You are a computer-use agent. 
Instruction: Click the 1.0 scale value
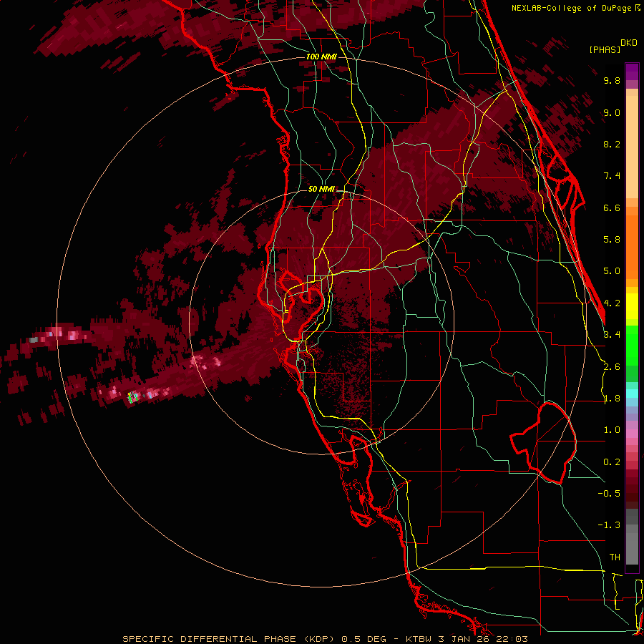point(612,430)
